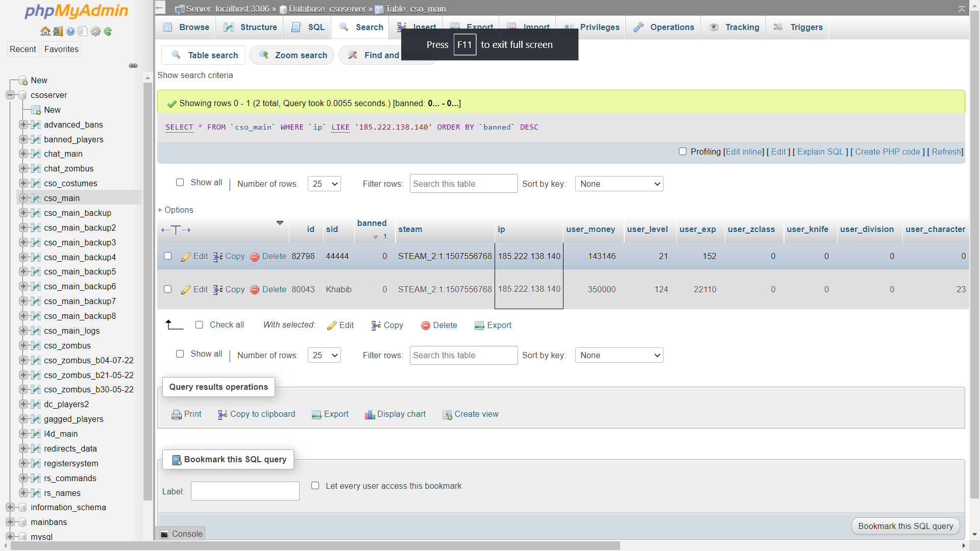Click the Explain SQL link
The height and width of the screenshot is (551, 980).
[820, 152]
